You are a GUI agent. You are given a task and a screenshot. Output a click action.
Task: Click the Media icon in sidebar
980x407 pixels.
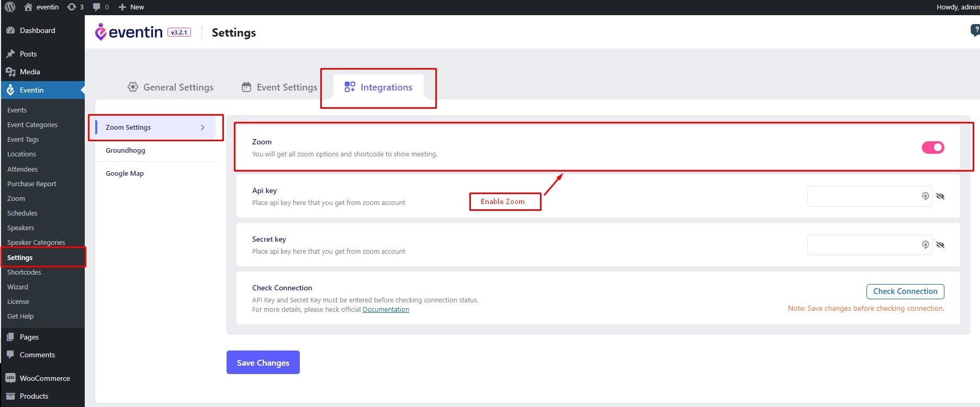pyautogui.click(x=10, y=72)
